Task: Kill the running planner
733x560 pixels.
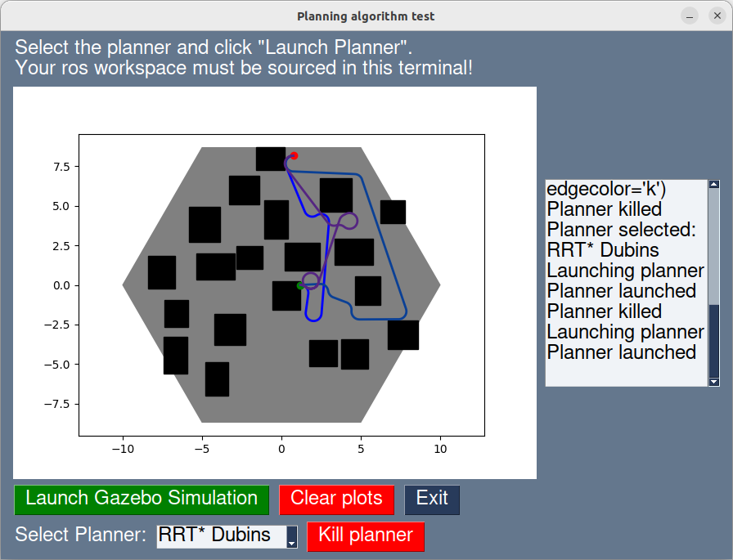Action: (x=366, y=536)
